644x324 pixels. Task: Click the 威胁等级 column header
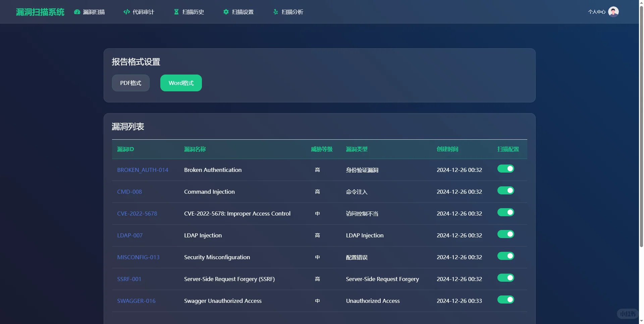322,149
